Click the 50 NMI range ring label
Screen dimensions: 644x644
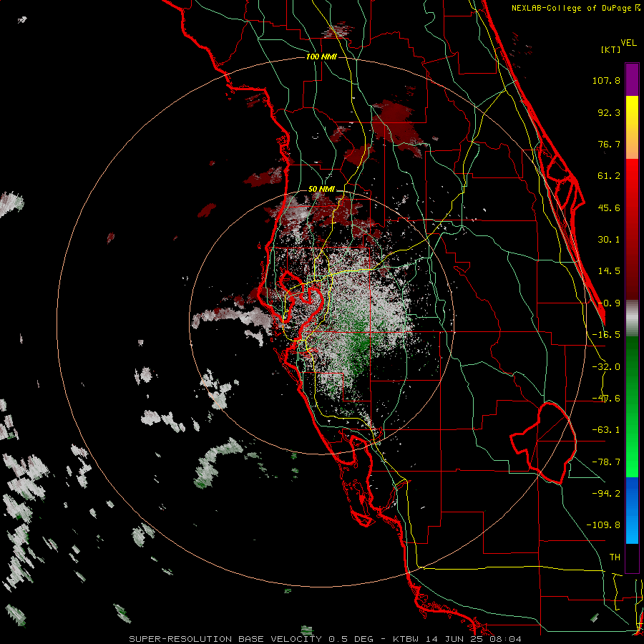point(321,190)
